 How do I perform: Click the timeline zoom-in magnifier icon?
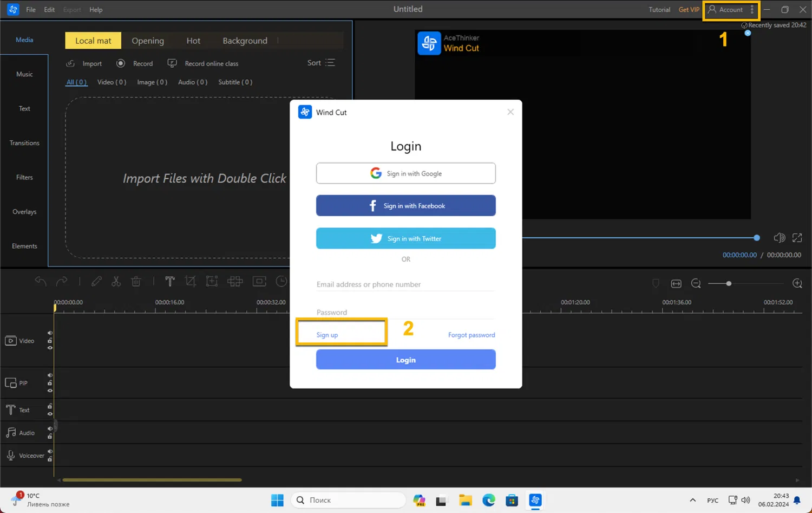(797, 283)
